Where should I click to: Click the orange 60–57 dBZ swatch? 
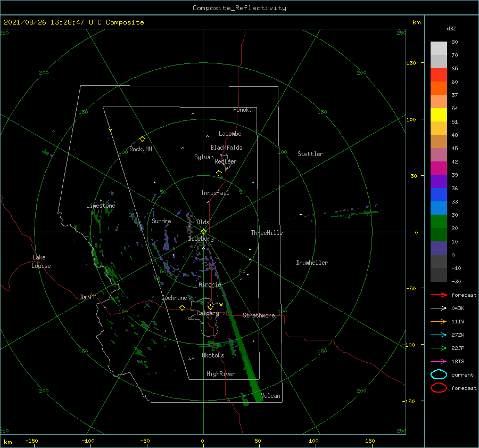coord(439,88)
